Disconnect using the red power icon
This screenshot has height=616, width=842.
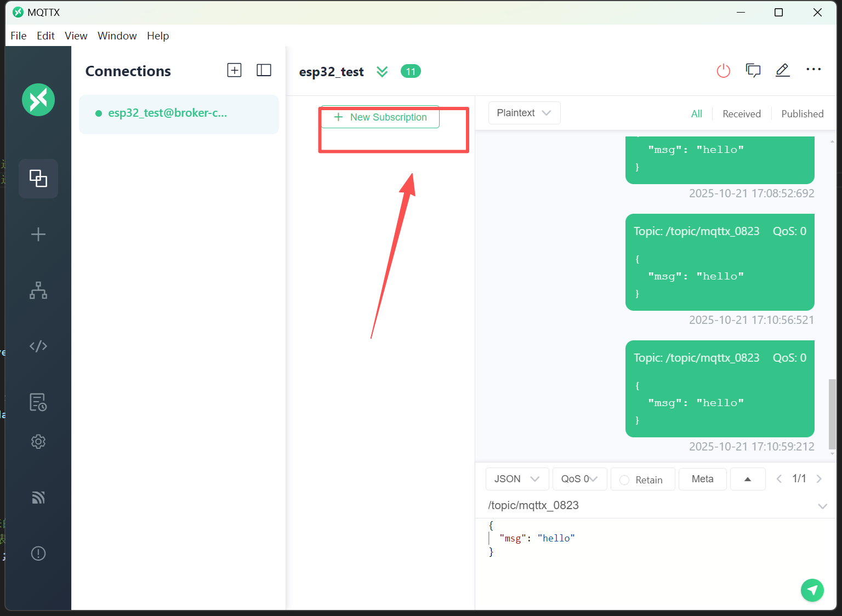tap(724, 71)
